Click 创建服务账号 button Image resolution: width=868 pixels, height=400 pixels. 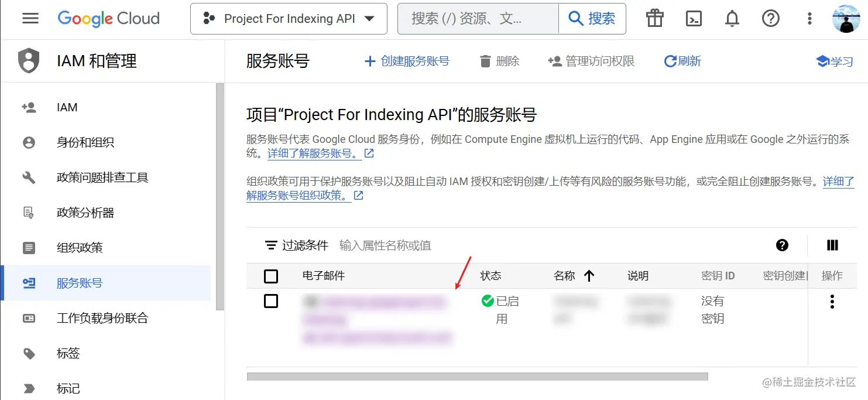407,61
